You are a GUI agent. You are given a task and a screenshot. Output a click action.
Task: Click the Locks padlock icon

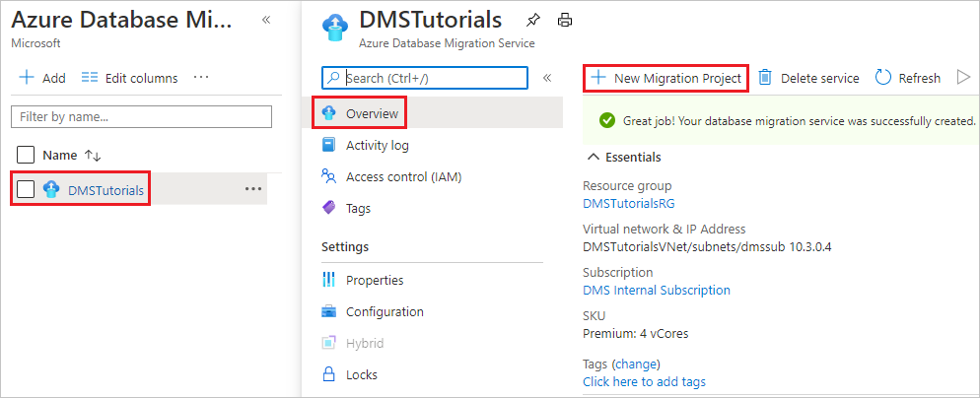328,374
